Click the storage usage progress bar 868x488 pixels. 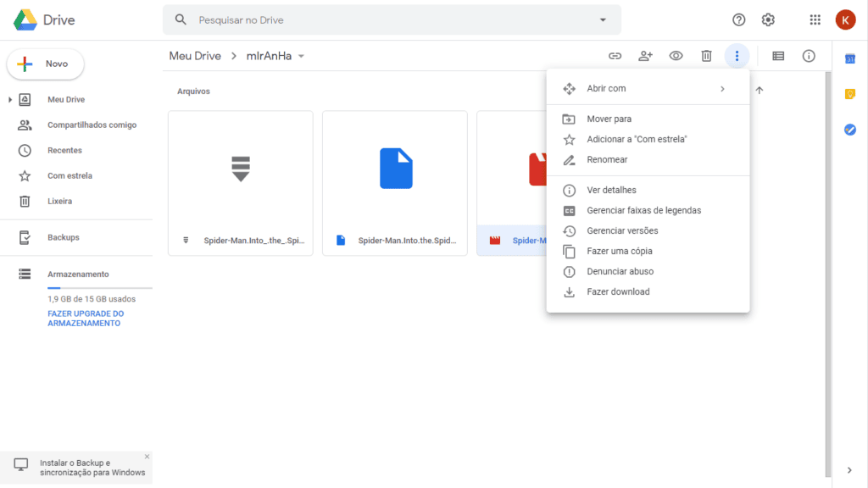(100, 288)
